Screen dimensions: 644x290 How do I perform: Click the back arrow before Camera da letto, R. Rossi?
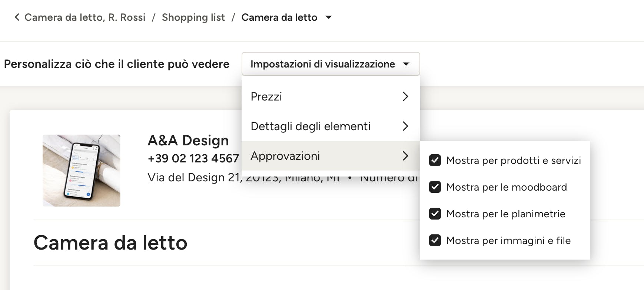pyautogui.click(x=17, y=17)
